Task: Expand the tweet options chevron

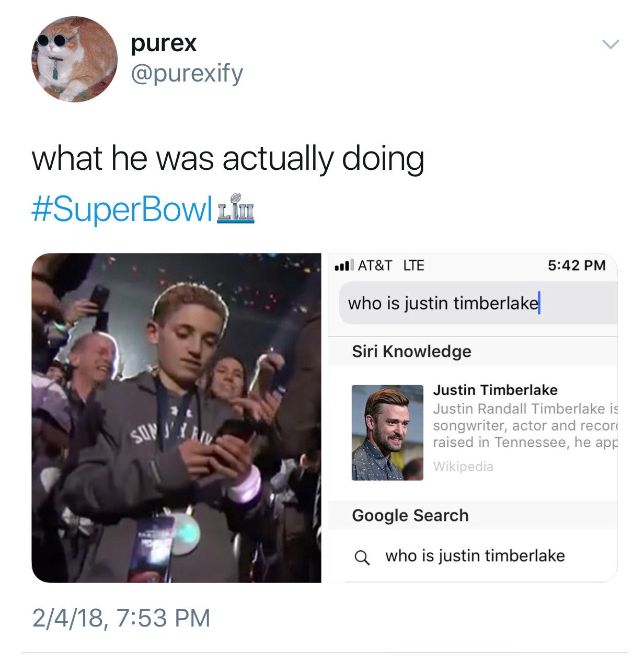Action: [611, 44]
